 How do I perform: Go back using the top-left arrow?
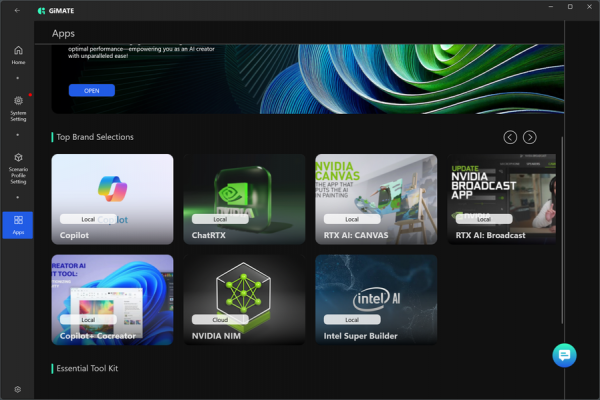tap(17, 10)
